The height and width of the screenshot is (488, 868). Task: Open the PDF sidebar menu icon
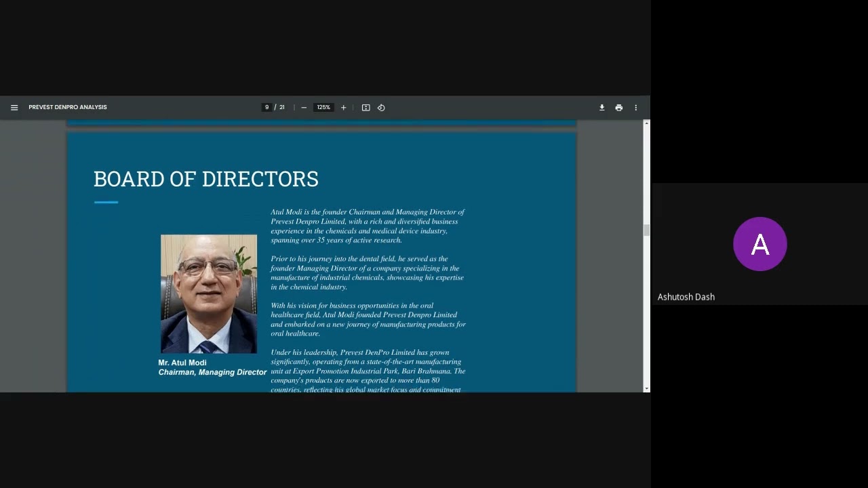click(x=14, y=107)
